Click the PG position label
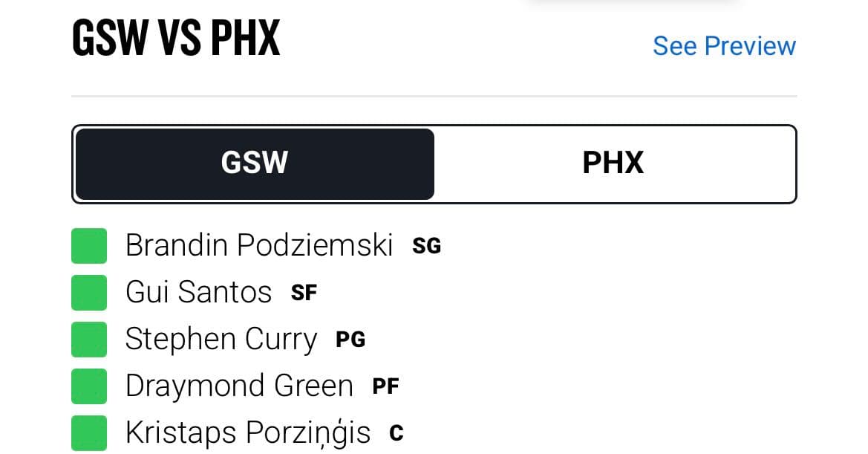This screenshot has height=454, width=868. click(x=350, y=340)
